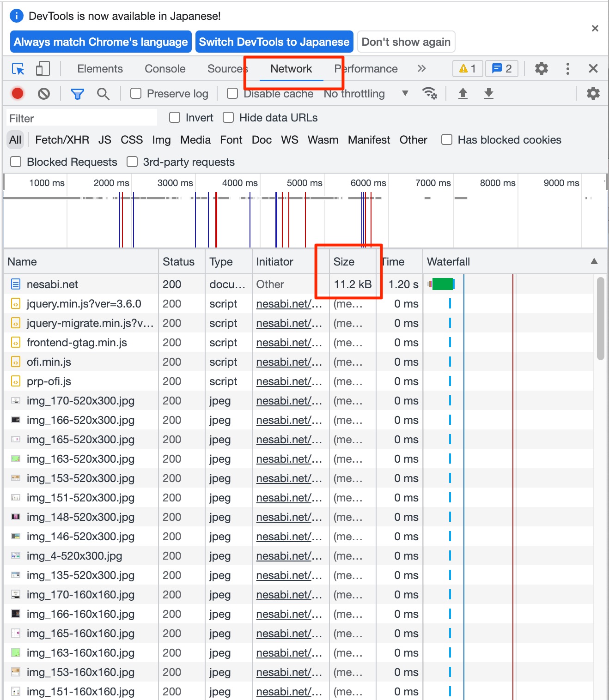
Task: Enable the Disable cache checkbox
Action: [x=232, y=93]
